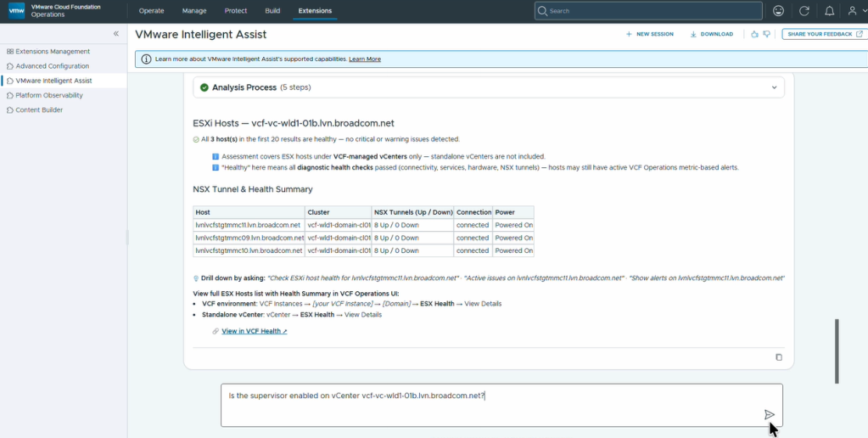Image resolution: width=868 pixels, height=438 pixels.
Task: Click the thumbs up feedback icon
Action: [x=754, y=34]
